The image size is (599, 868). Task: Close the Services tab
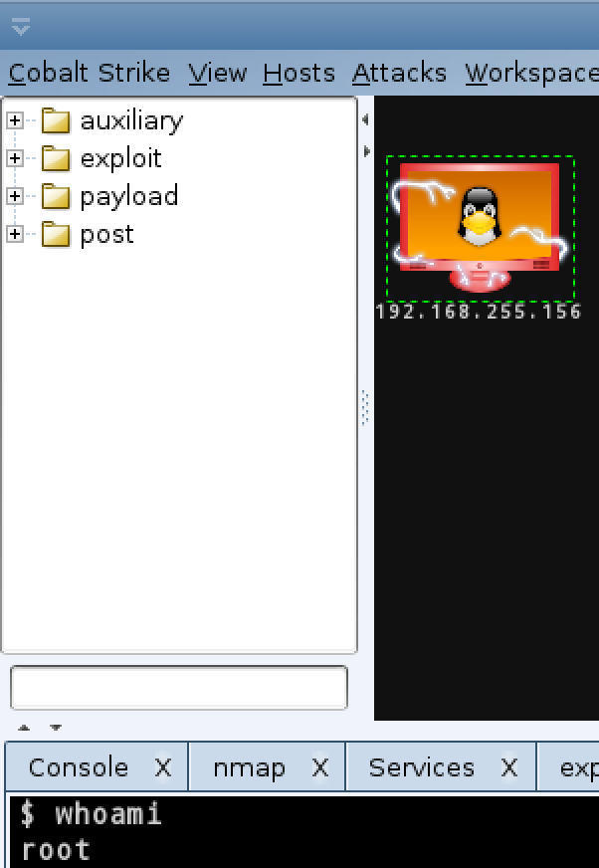[x=509, y=767]
